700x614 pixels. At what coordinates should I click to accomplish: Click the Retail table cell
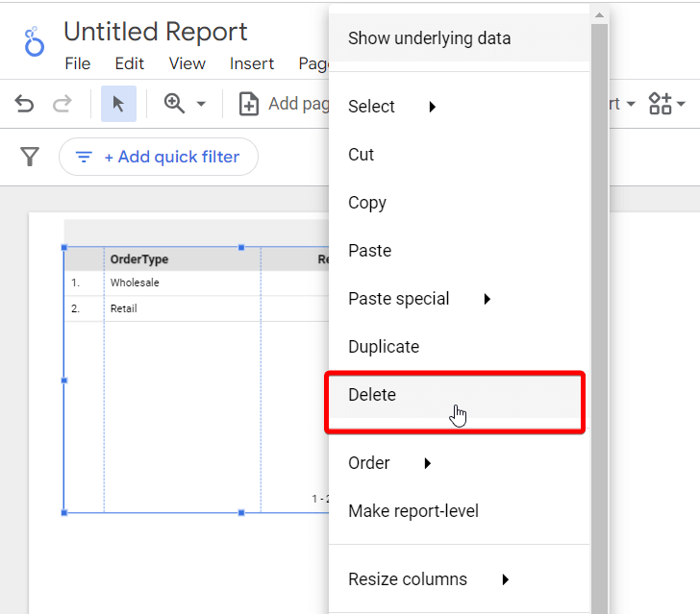[182, 308]
